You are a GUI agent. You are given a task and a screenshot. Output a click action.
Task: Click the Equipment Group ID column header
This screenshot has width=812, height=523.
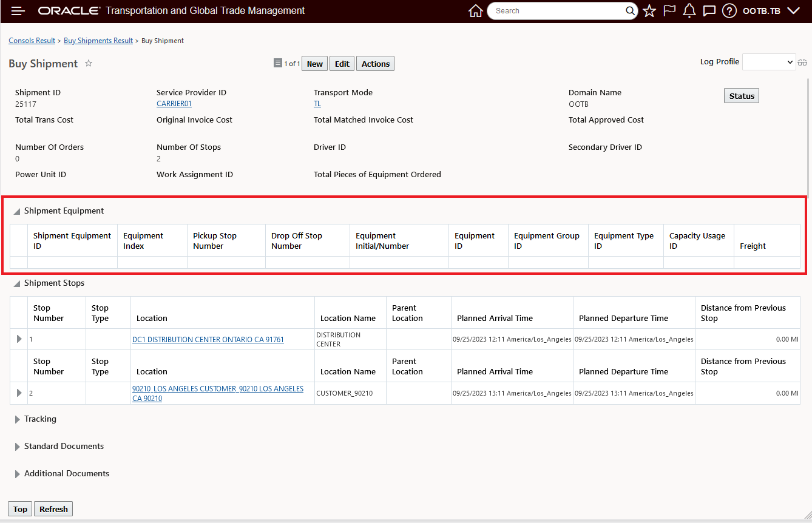click(x=548, y=241)
